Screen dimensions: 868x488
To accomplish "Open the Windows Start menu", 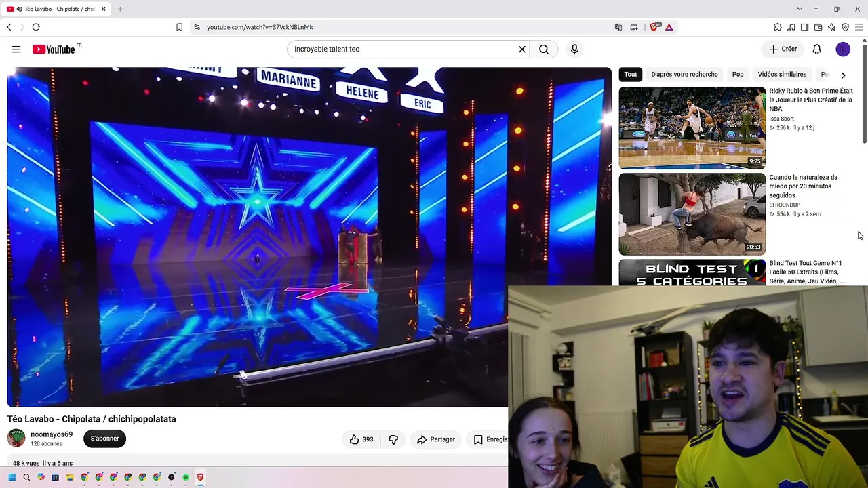I will [12, 477].
